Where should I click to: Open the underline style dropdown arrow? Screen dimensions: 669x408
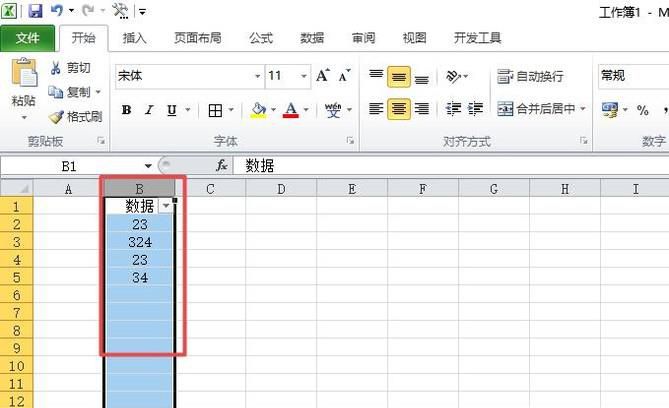point(188,110)
